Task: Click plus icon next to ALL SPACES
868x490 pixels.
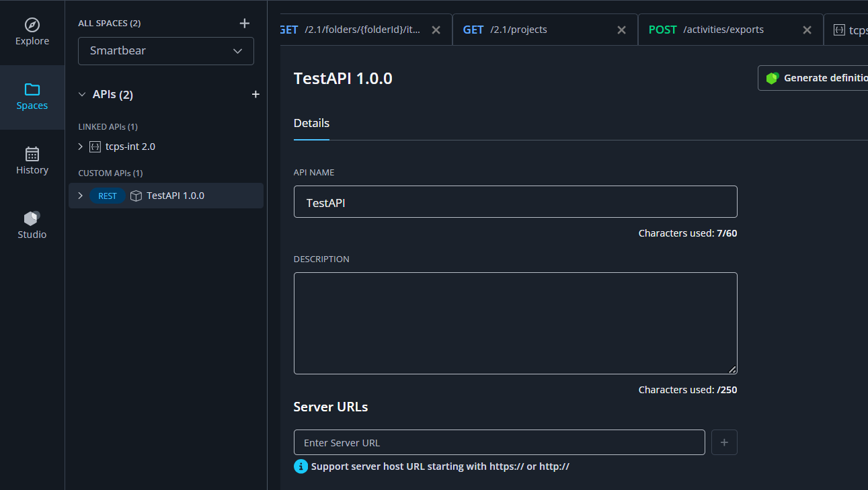Action: 245,24
